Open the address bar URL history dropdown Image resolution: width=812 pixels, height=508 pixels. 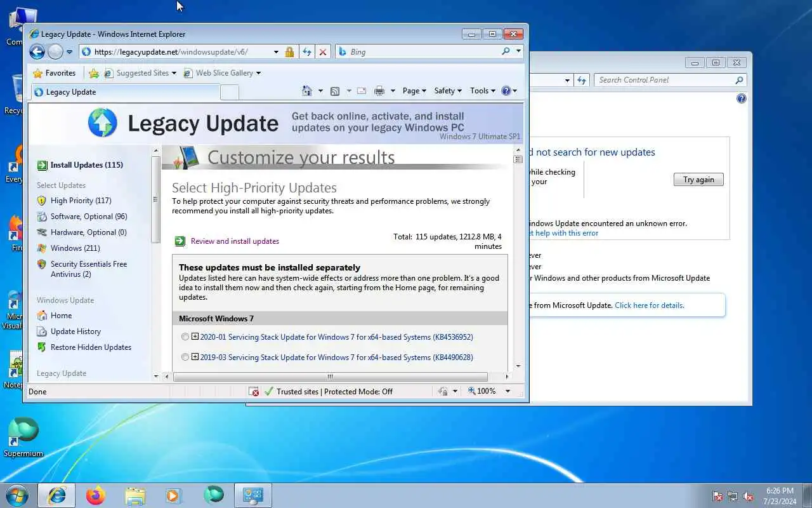pyautogui.click(x=276, y=52)
